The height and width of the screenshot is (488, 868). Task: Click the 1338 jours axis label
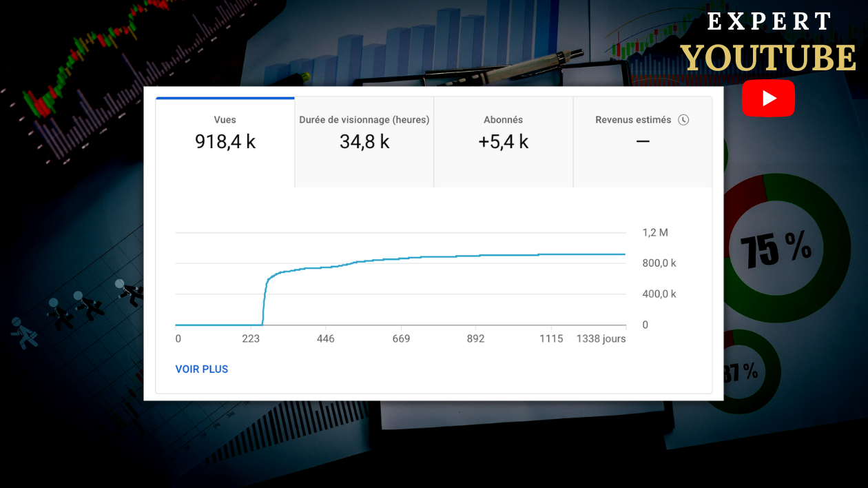tap(601, 339)
